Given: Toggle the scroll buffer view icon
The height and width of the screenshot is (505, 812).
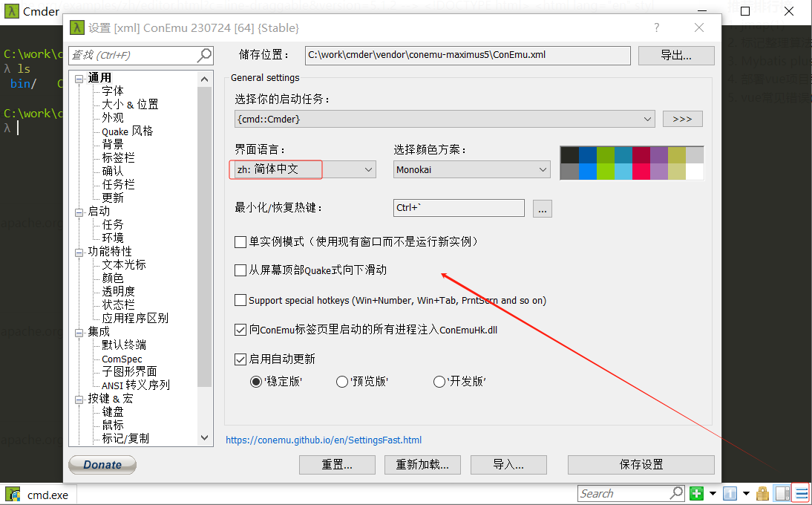Looking at the screenshot, I should (782, 494).
